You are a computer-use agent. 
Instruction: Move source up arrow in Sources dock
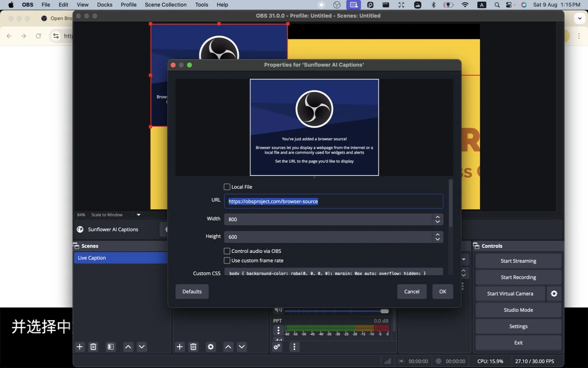(x=228, y=347)
